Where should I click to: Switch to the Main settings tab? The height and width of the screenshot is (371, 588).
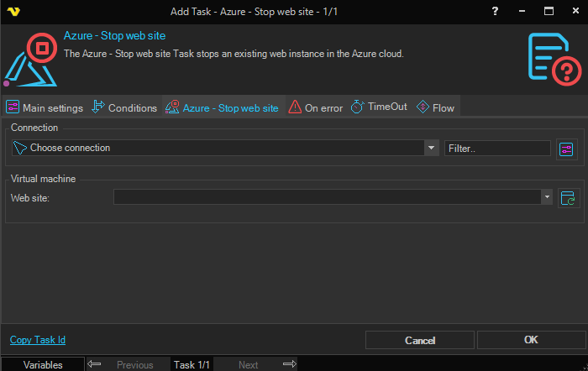(45, 107)
